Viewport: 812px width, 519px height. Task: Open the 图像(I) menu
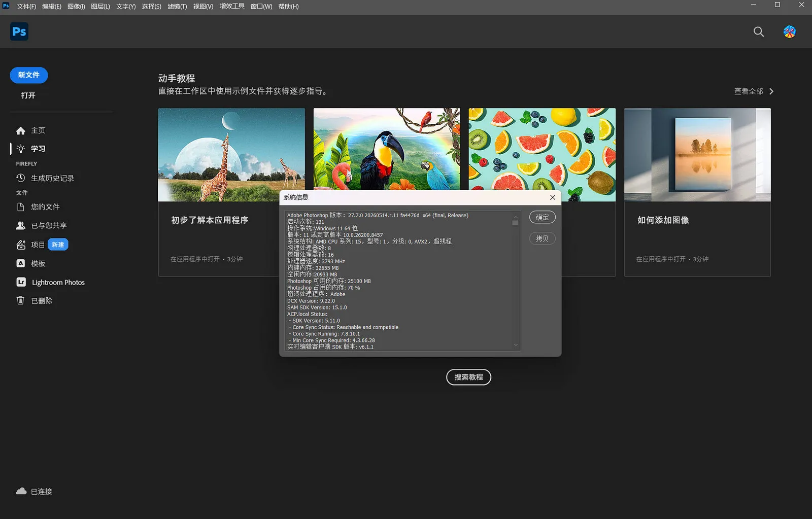tap(76, 7)
